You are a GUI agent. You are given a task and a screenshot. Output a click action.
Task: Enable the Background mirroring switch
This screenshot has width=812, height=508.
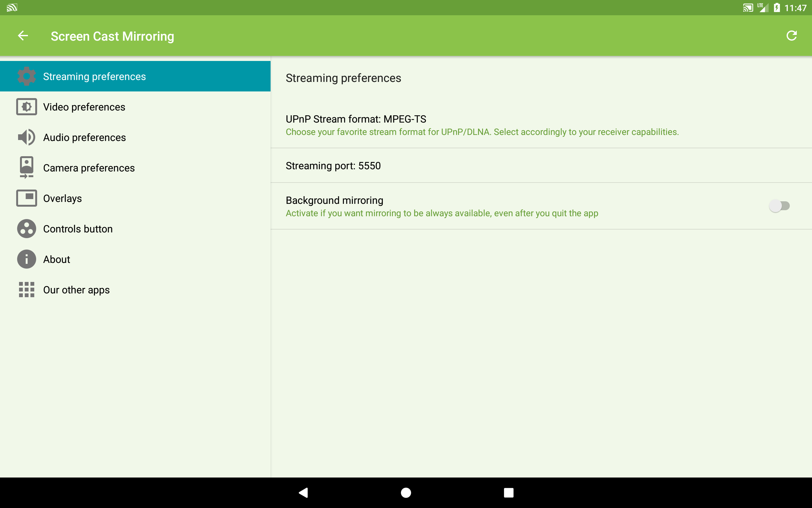pyautogui.click(x=779, y=206)
